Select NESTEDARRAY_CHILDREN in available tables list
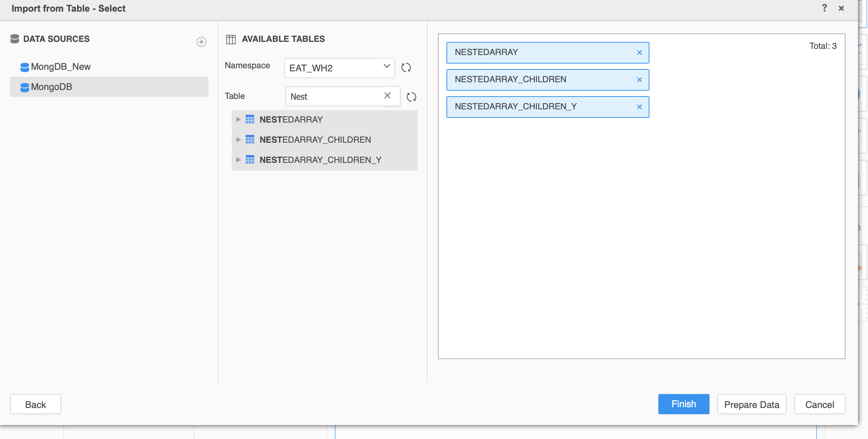 coord(325,140)
